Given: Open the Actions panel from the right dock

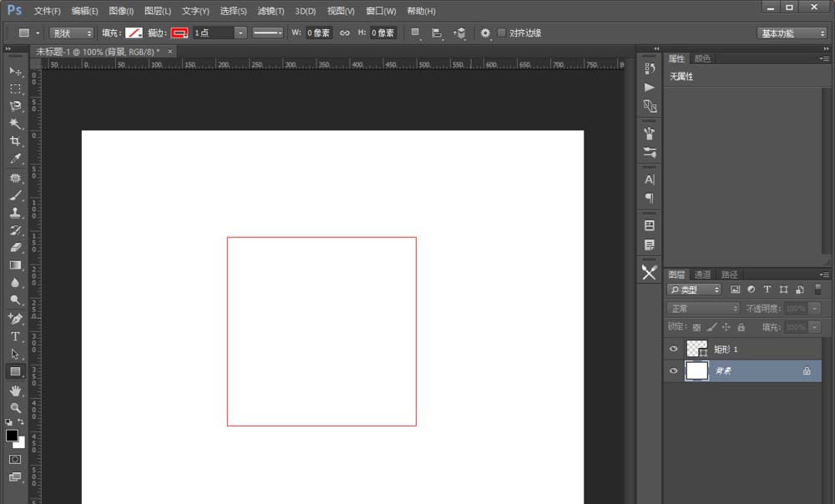Looking at the screenshot, I should [649, 88].
